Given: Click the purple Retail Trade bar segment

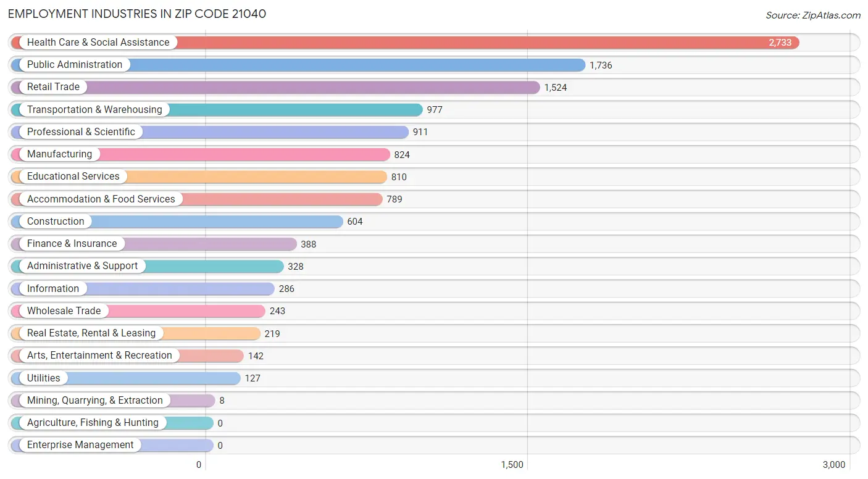Looking at the screenshot, I should (275, 88).
